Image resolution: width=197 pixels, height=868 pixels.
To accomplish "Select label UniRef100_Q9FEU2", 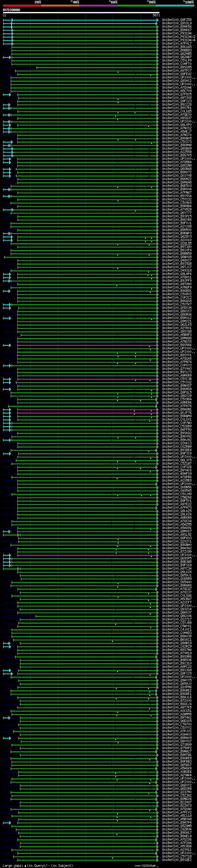I will click(177, 74).
